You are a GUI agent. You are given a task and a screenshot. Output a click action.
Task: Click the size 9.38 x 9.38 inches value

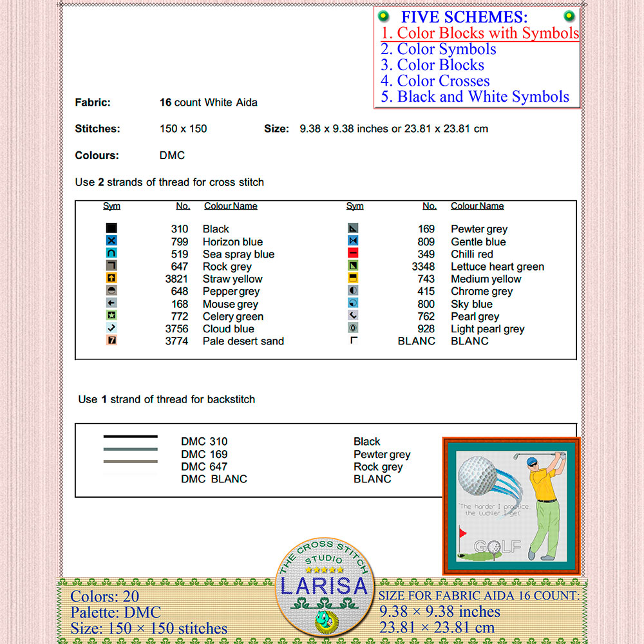point(394,129)
